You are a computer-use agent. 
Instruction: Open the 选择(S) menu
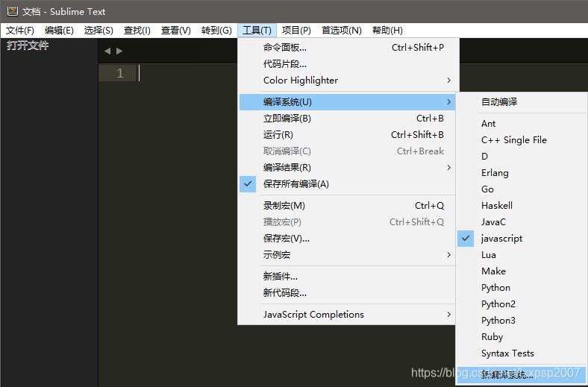pyautogui.click(x=98, y=31)
